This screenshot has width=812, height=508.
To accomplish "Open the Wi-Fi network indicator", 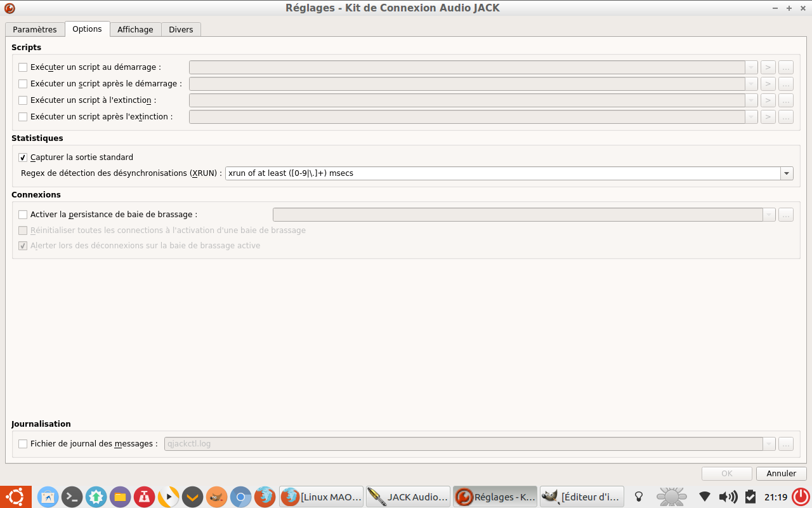I will click(x=705, y=497).
